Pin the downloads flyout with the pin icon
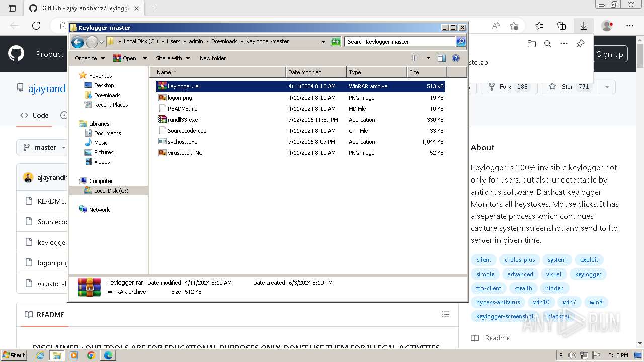644x362 pixels. pos(580,44)
